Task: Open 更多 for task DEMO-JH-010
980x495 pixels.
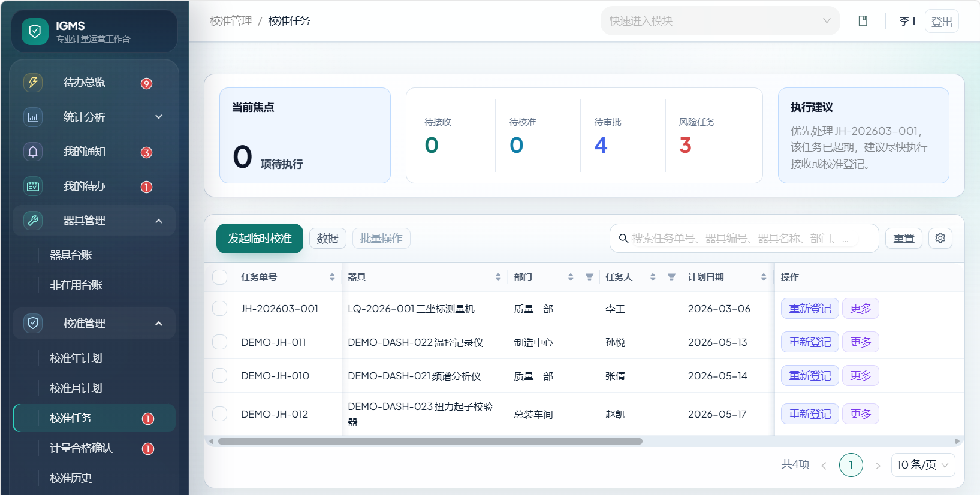Action: pos(861,375)
